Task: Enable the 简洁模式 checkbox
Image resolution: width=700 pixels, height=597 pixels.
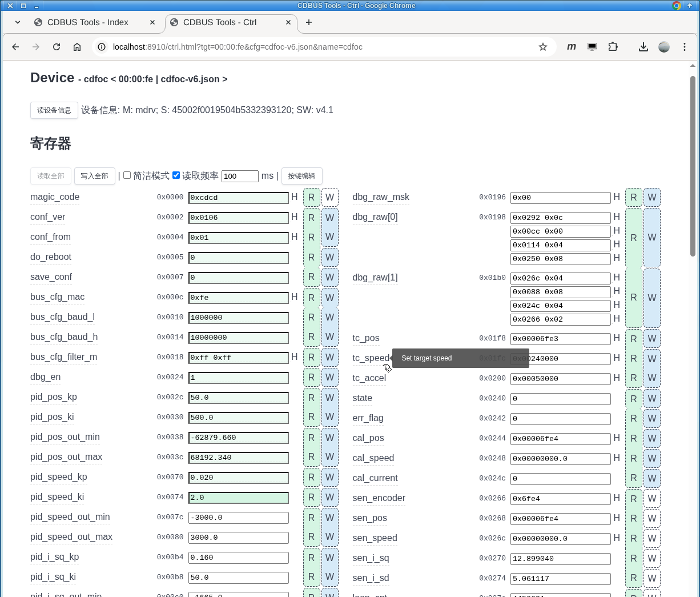Action: [x=127, y=175]
